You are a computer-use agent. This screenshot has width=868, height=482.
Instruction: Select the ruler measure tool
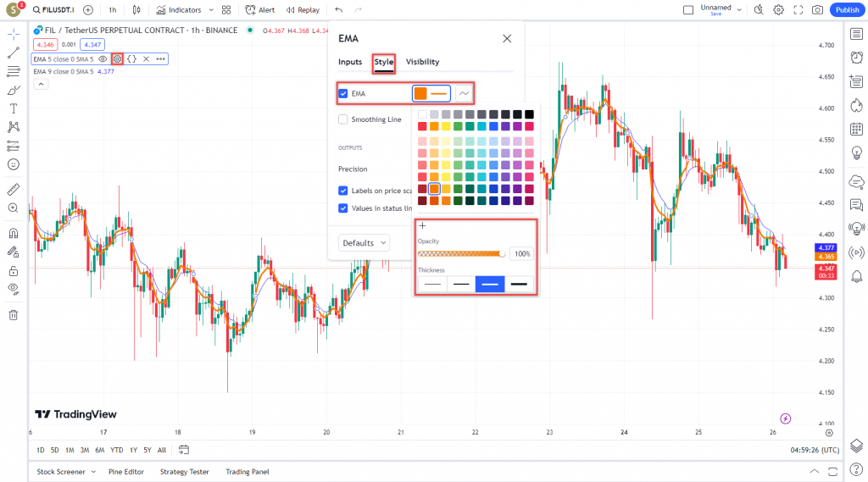[14, 190]
